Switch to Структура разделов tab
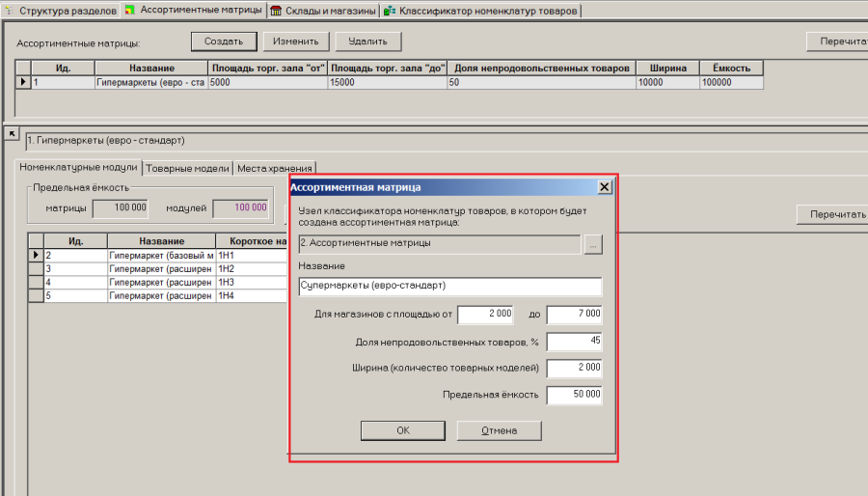 [x=61, y=11]
